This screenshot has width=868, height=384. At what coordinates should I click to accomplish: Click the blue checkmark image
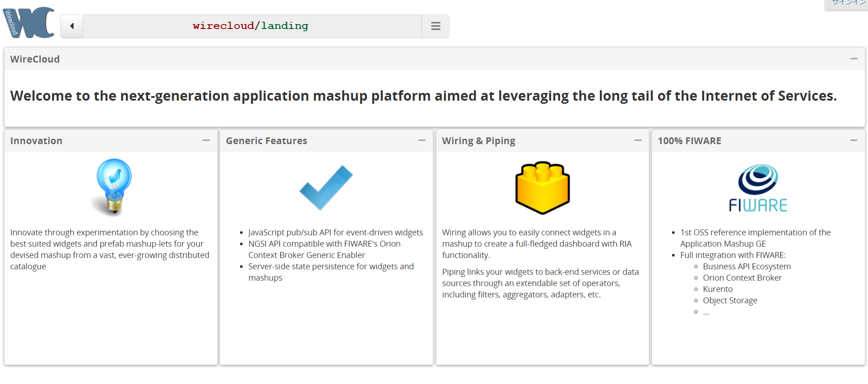pyautogui.click(x=326, y=188)
